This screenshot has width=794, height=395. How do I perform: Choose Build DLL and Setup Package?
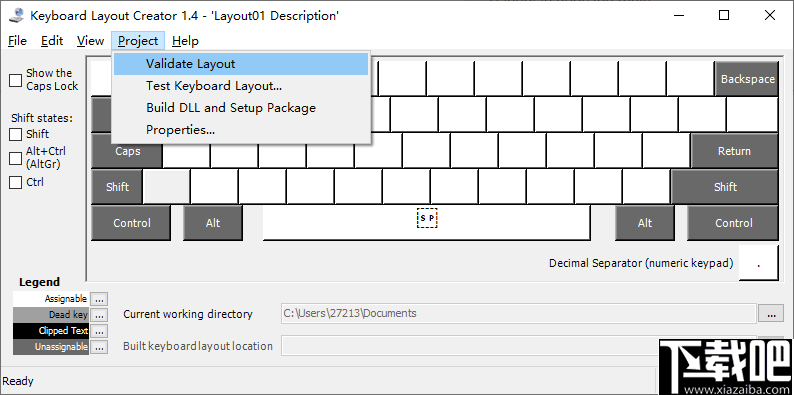[241, 108]
